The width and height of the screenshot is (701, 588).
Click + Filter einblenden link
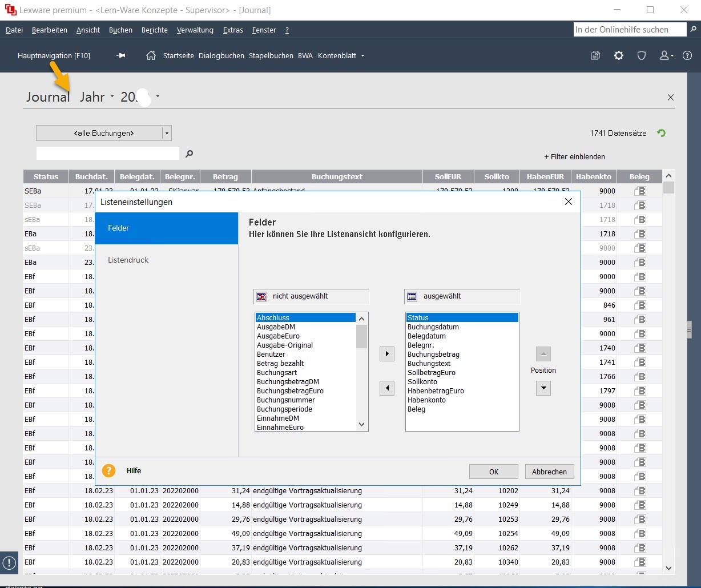(574, 156)
